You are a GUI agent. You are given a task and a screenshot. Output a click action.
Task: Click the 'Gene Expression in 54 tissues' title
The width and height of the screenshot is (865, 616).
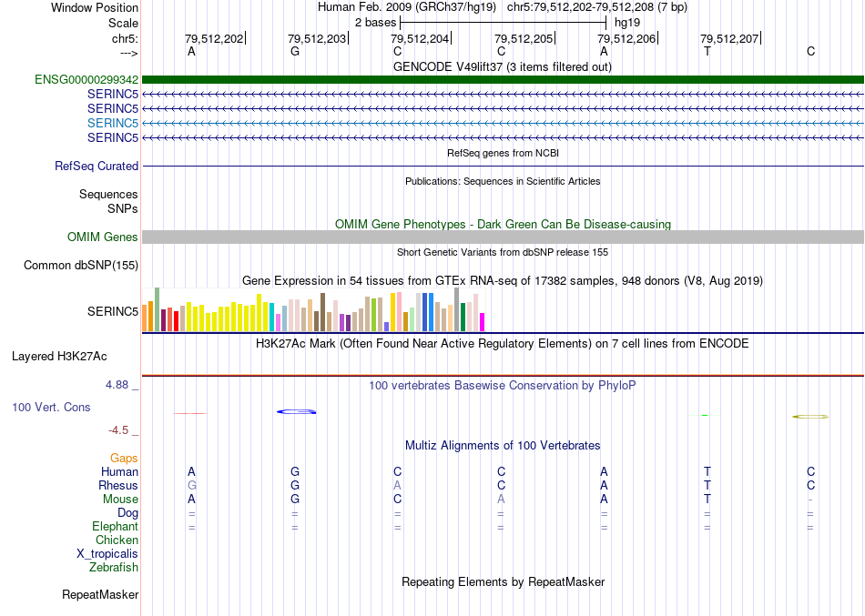(x=503, y=280)
